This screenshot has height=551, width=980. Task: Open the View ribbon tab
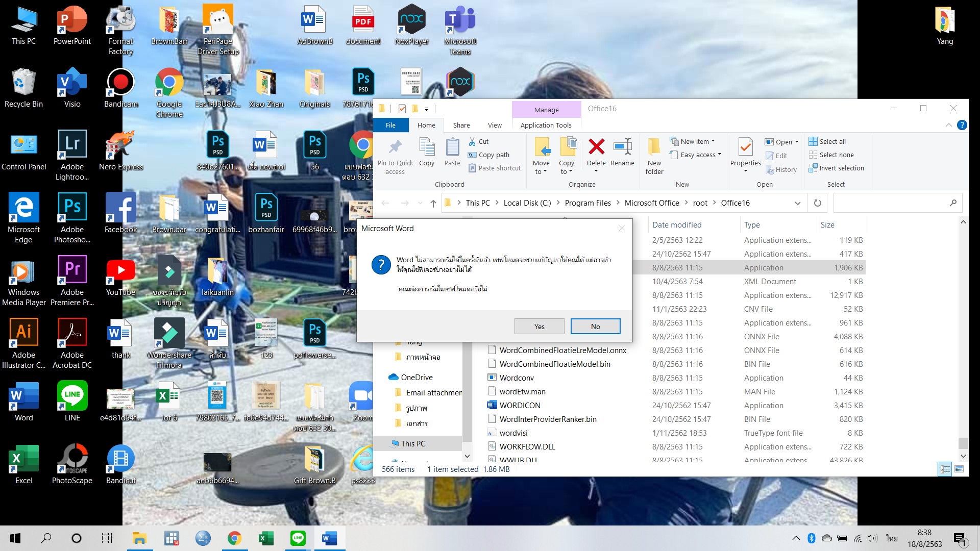tap(494, 125)
